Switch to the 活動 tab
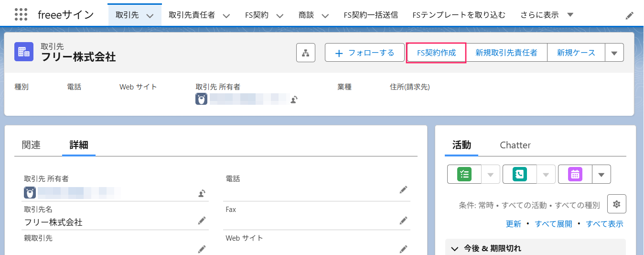644x255 pixels. [462, 145]
